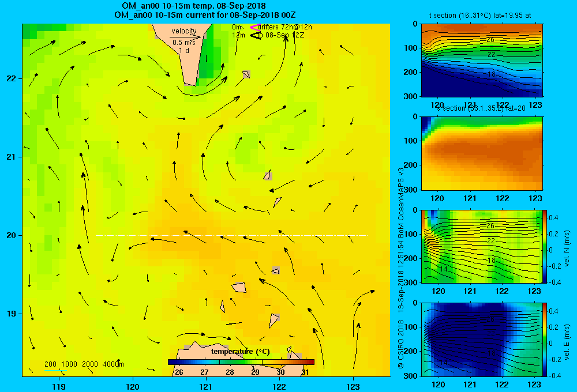577x392 pixels.
Task: Click latitude label '21' on main map
Action: [12, 157]
